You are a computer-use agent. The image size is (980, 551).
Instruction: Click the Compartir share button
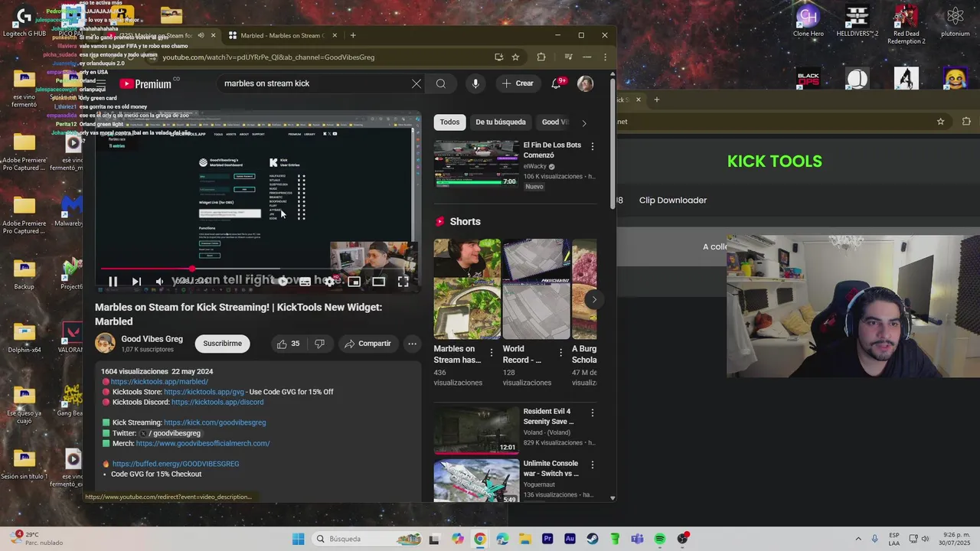[x=367, y=344]
